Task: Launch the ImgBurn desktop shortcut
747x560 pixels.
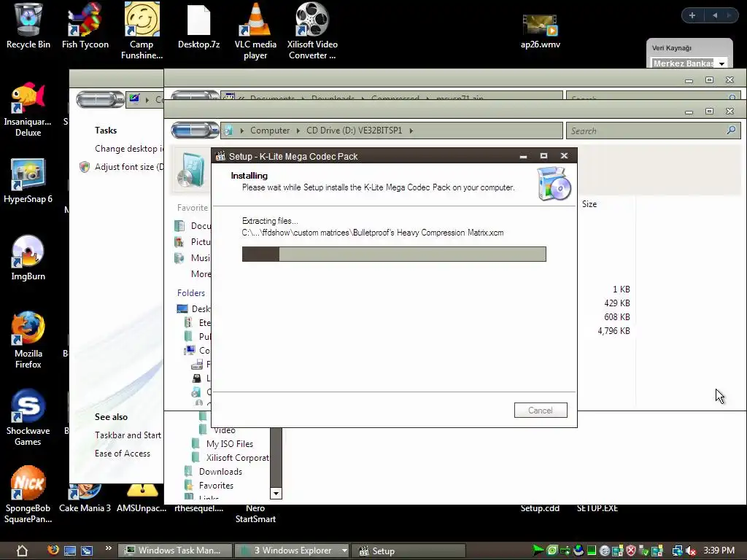Action: [28, 257]
